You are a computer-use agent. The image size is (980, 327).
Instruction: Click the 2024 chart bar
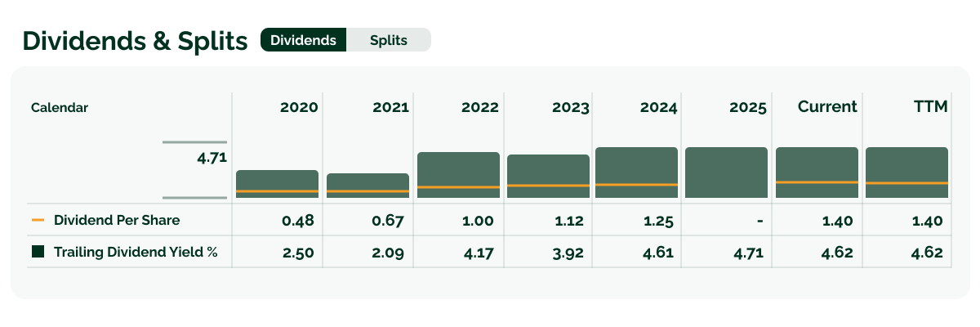(636, 172)
